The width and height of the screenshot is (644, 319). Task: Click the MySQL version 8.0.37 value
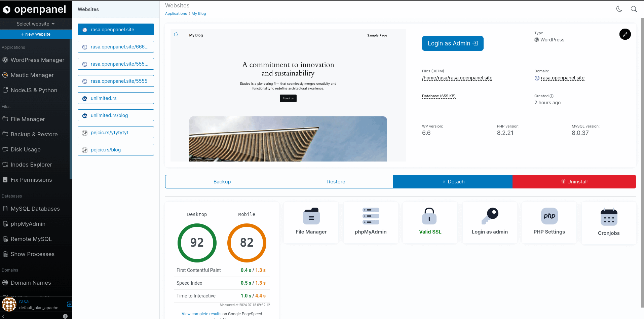coord(580,133)
